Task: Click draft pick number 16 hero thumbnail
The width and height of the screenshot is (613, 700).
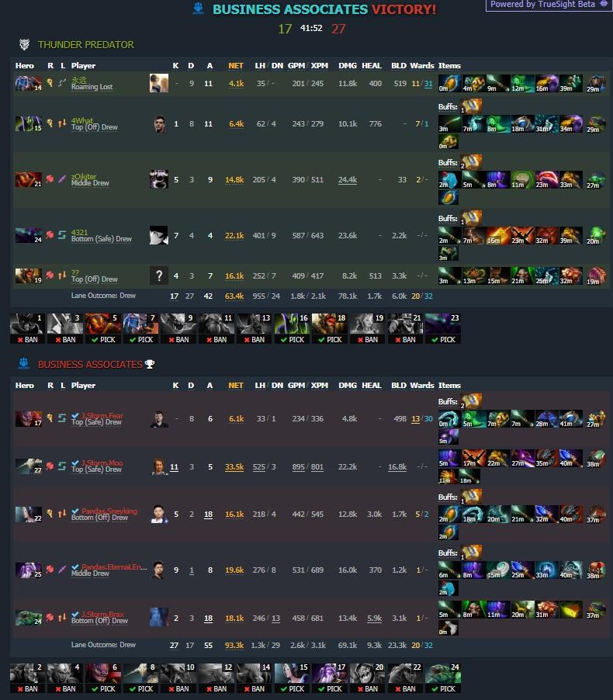Action: click(x=292, y=324)
